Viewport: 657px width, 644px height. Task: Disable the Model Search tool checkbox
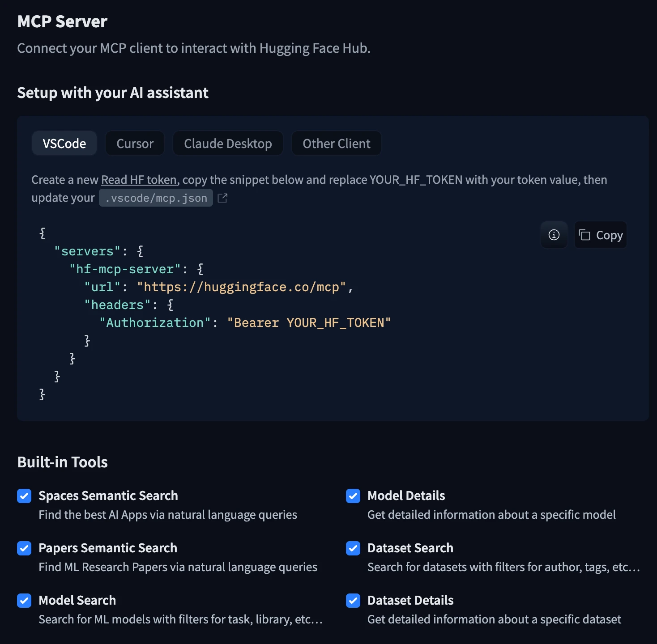[24, 601]
